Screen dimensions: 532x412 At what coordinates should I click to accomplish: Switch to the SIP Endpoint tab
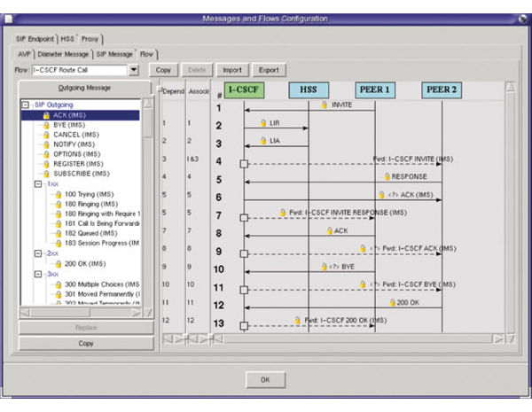point(35,39)
